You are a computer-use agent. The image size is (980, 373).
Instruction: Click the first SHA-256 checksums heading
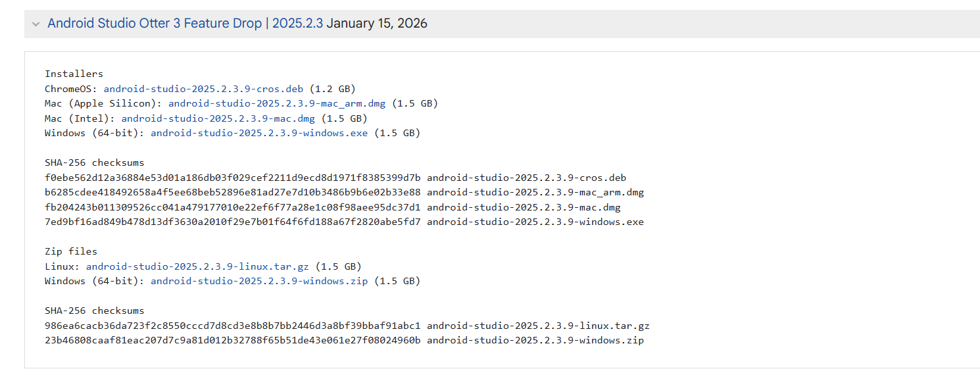point(95,162)
